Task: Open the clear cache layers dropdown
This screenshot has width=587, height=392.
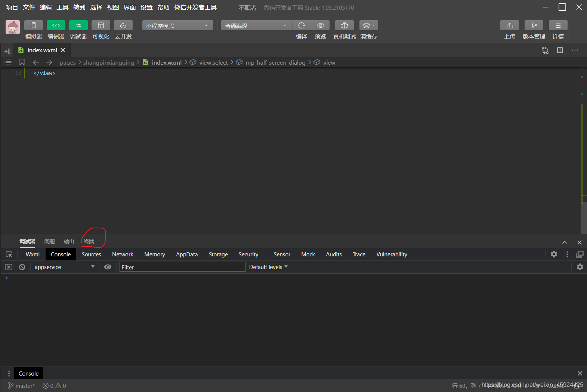Action: click(x=369, y=25)
